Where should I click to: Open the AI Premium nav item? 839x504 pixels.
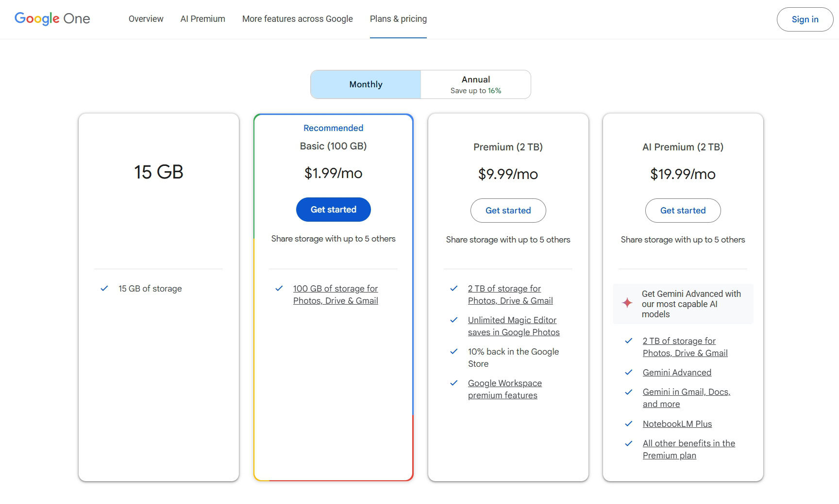click(202, 19)
